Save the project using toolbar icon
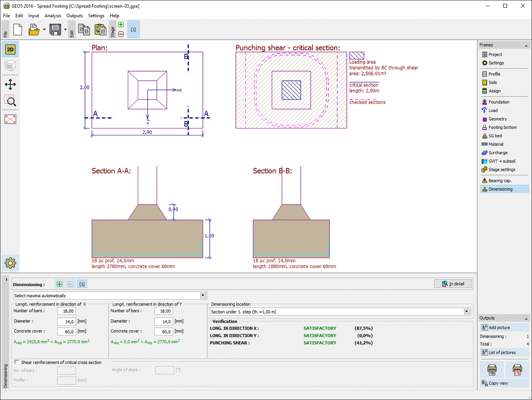532x400 pixels. pos(54,29)
